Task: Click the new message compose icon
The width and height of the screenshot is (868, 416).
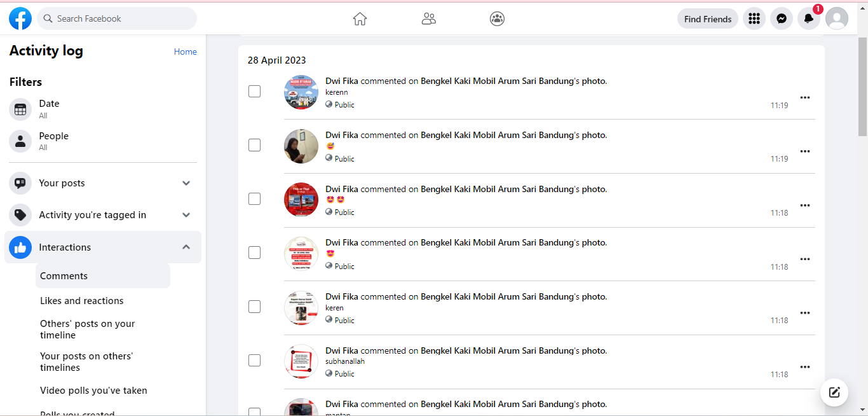Action: click(x=834, y=392)
